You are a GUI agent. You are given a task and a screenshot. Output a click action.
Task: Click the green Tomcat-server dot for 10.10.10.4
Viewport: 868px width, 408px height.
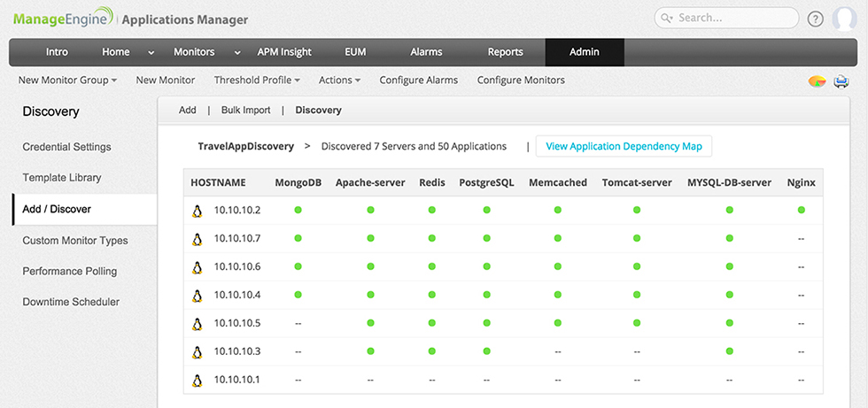tap(637, 295)
